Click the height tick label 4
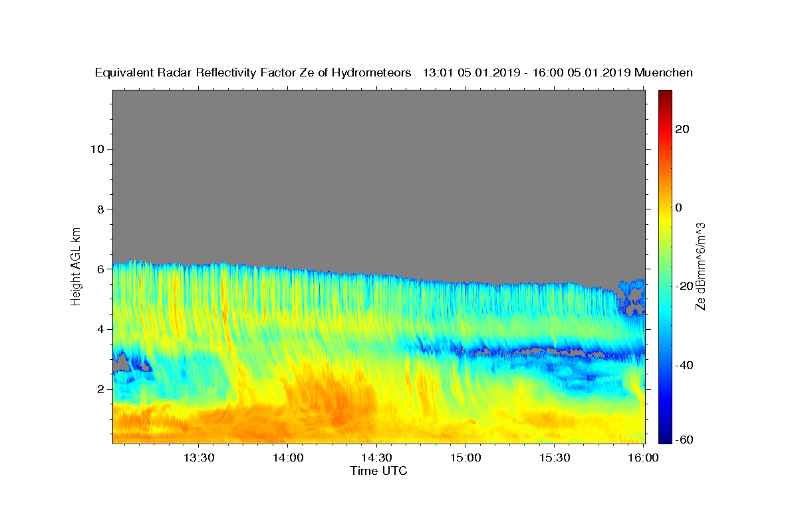Viewport: 798px width, 532px height. point(100,329)
